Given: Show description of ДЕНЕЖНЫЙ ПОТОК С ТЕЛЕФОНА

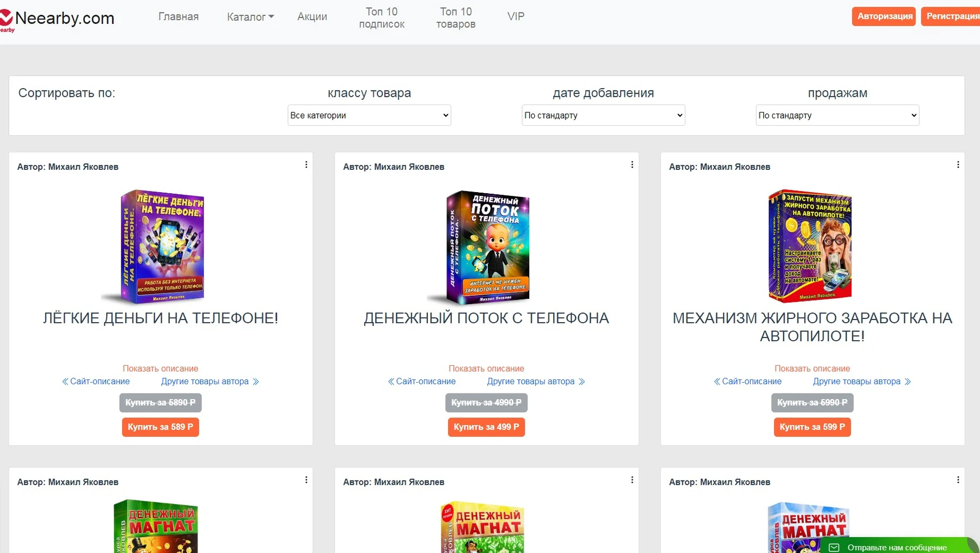Looking at the screenshot, I should (x=486, y=368).
